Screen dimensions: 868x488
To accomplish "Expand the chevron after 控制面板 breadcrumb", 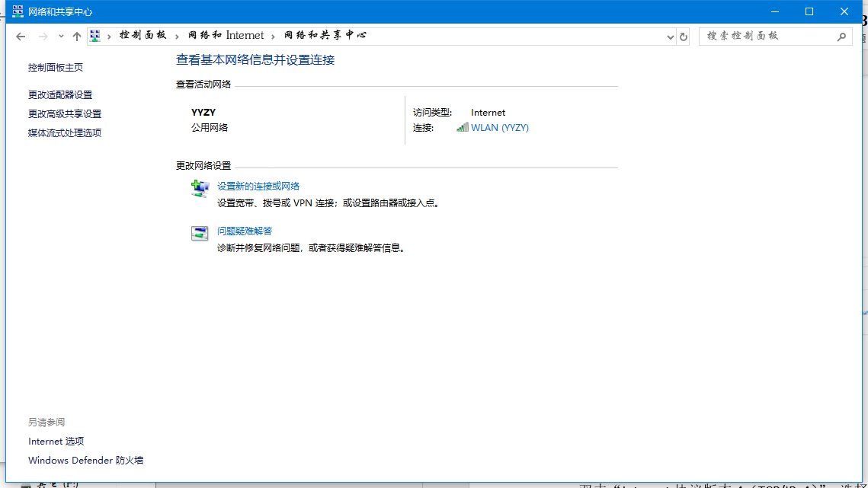I will [x=177, y=36].
